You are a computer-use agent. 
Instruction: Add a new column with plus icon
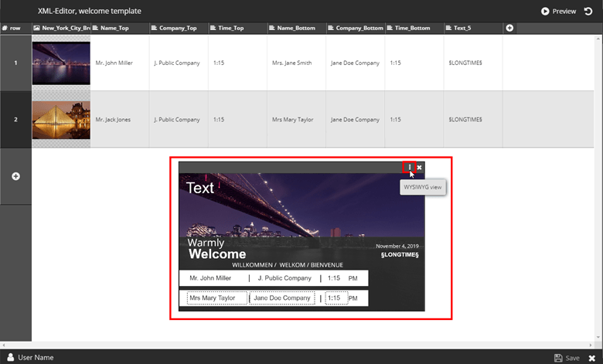[509, 28]
